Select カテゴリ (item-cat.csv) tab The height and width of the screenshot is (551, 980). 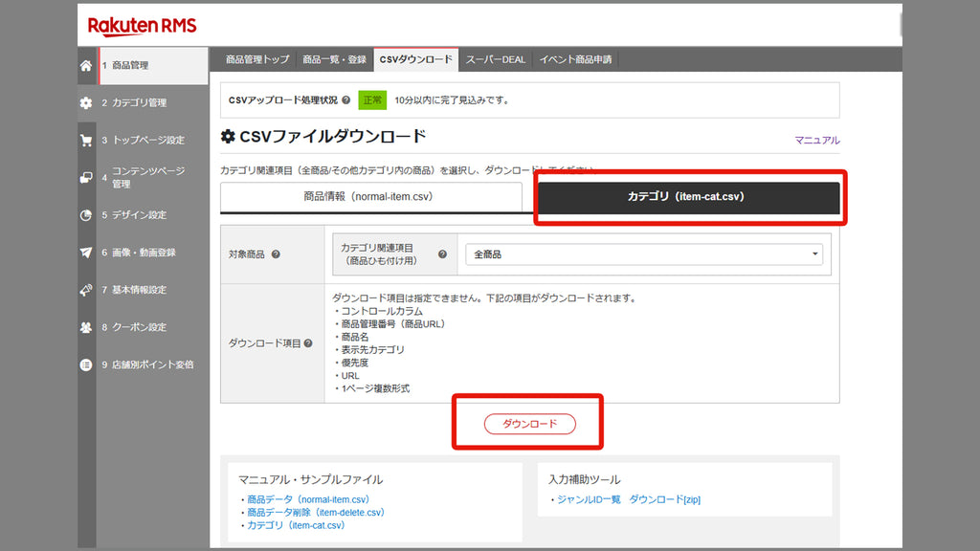688,197
